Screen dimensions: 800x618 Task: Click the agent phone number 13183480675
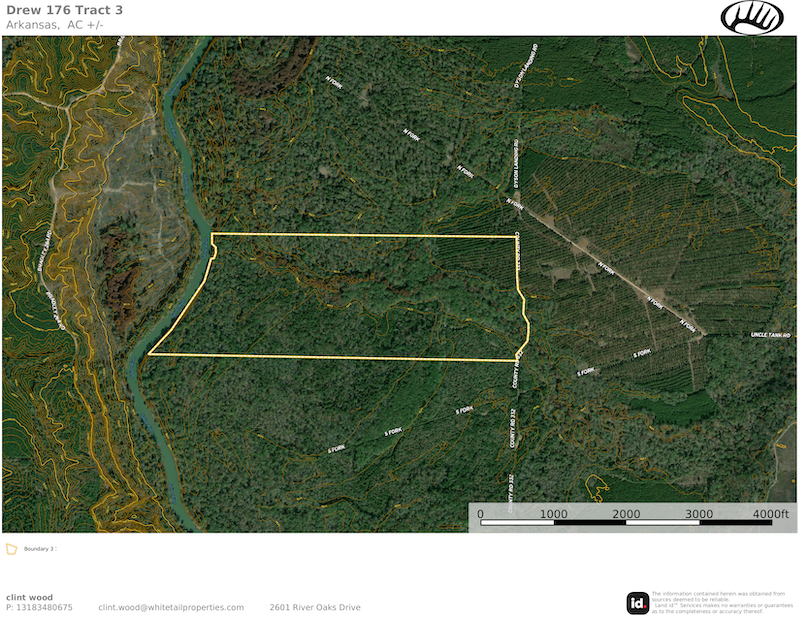click(x=39, y=607)
